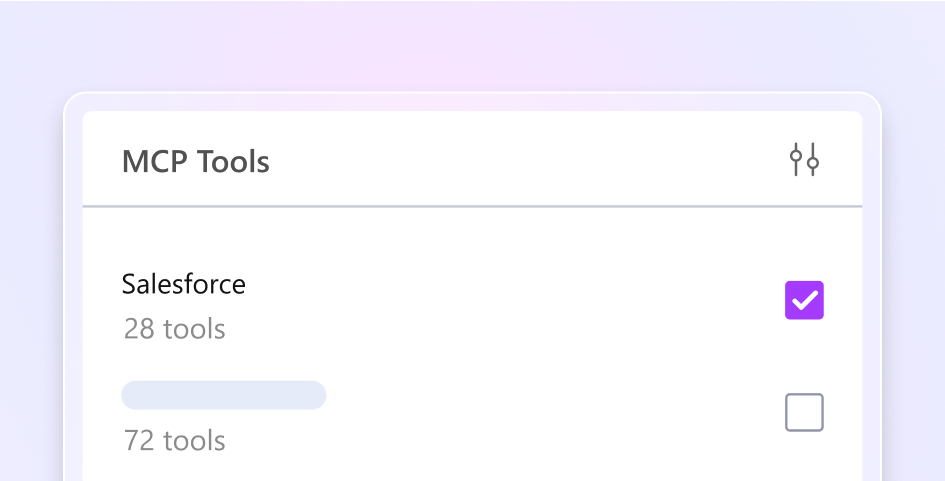Click the light blue redacted name pill
This screenshot has height=481, width=945.
tap(223, 395)
